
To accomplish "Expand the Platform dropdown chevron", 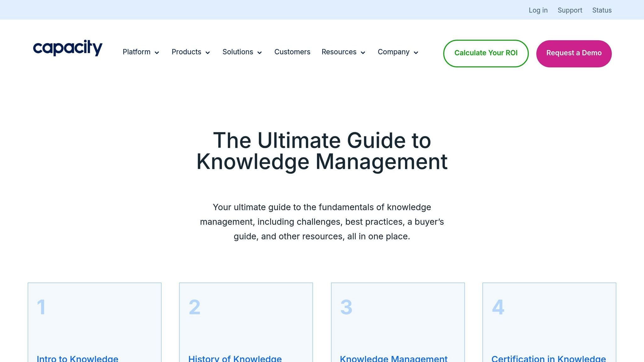I will tap(157, 53).
